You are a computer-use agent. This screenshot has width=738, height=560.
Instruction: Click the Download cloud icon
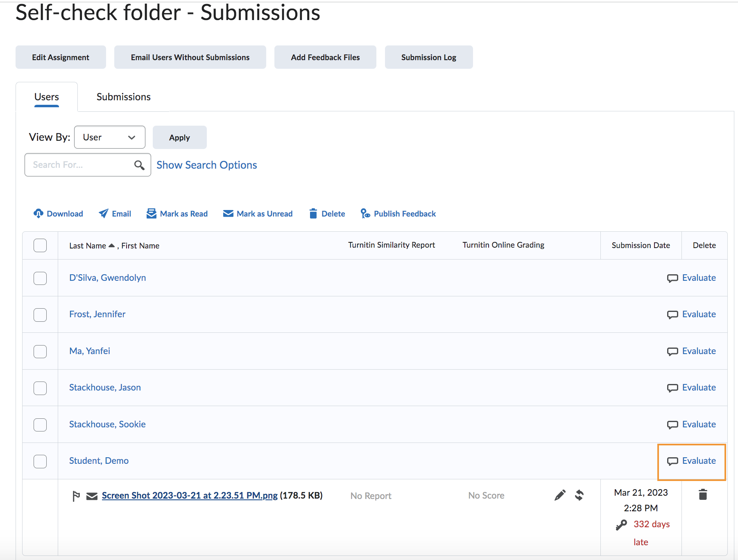(38, 214)
